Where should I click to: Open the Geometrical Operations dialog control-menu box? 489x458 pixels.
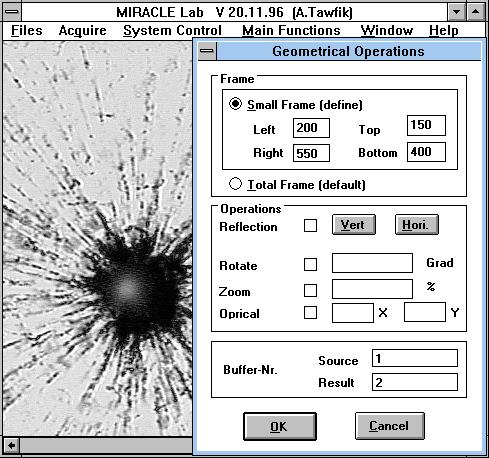point(207,51)
